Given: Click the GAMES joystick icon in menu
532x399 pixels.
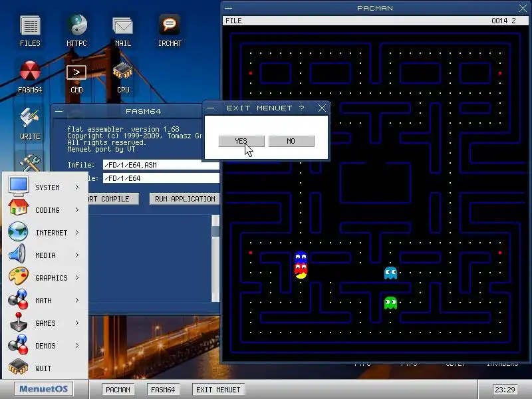Looking at the screenshot, I should coord(19,322).
